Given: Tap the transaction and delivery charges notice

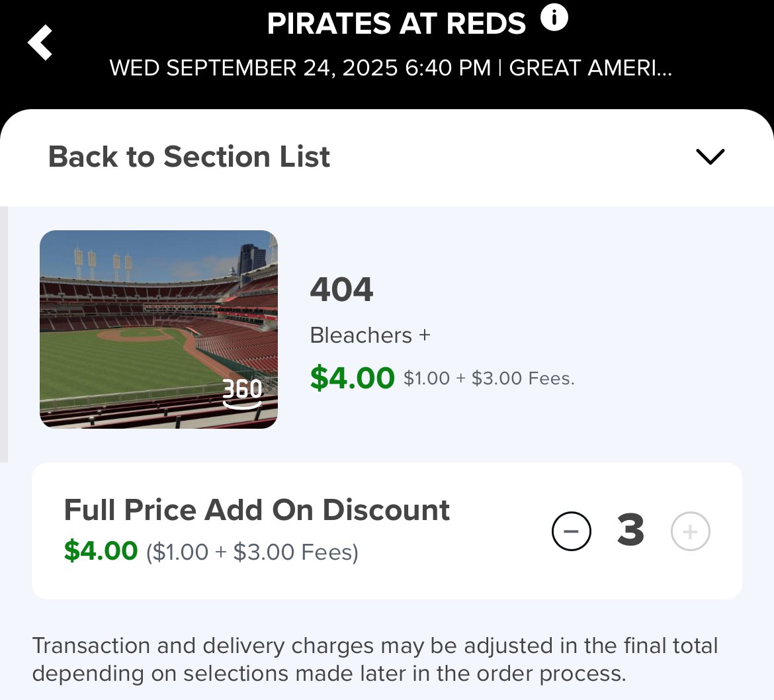Looking at the screenshot, I should coord(375,660).
